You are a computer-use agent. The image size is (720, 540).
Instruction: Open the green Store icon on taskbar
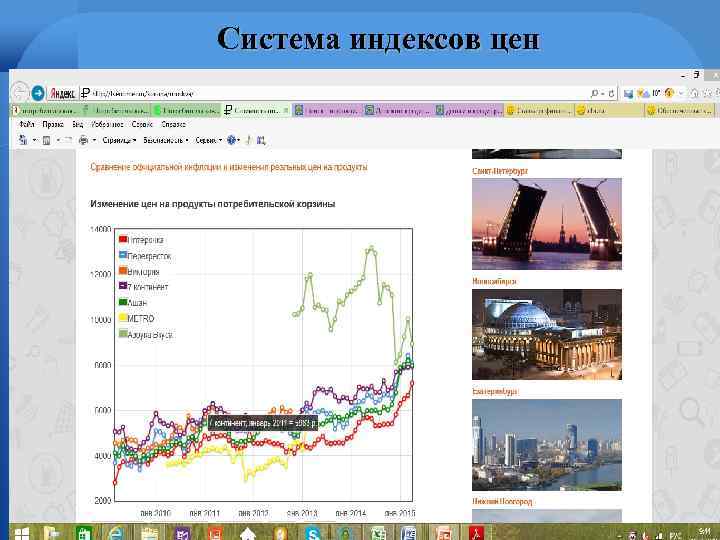click(84, 533)
